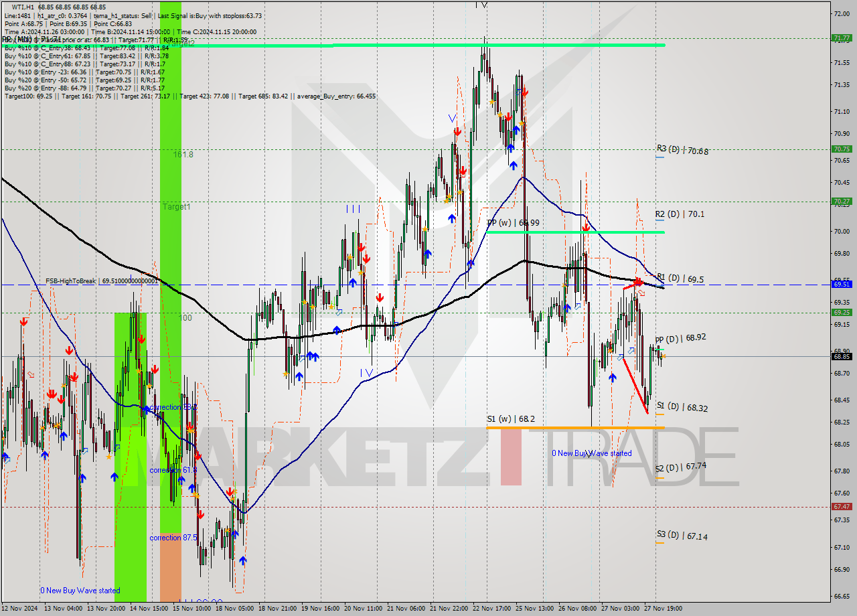Select the S2 (D) 67.74 pivot label
The width and height of the screenshot is (857, 616).
click(x=682, y=467)
